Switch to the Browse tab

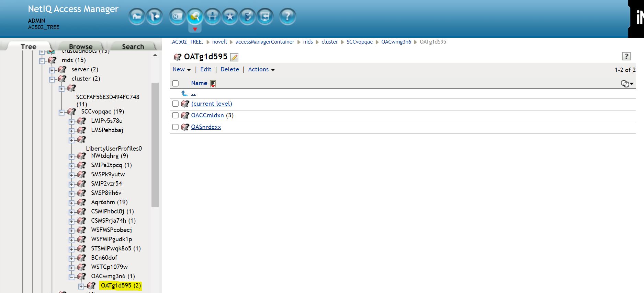(81, 46)
